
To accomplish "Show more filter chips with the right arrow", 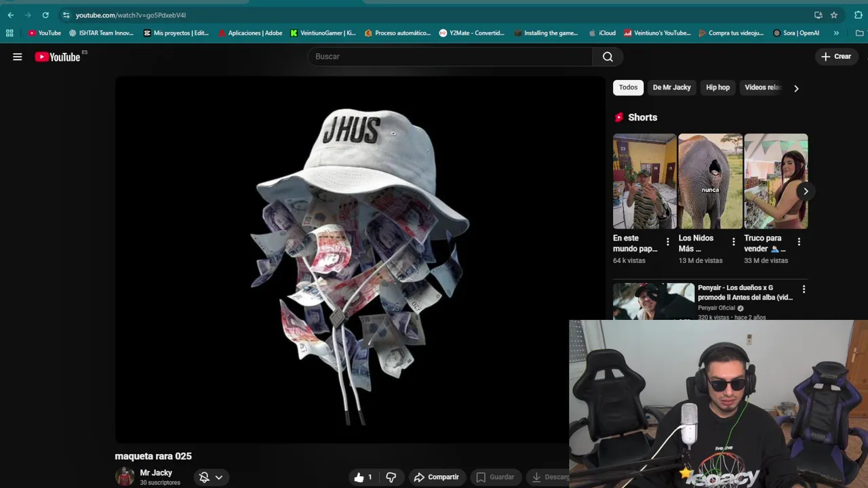I will click(x=796, y=88).
